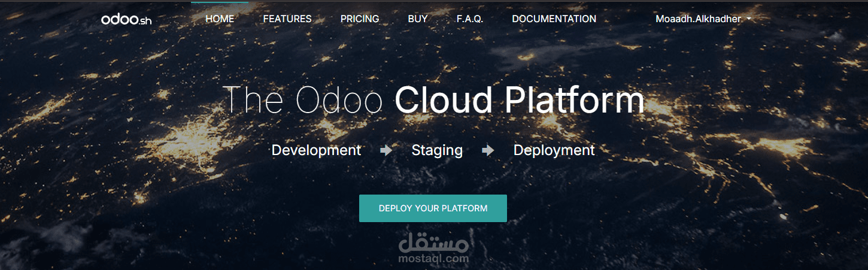868x270 pixels.
Task: Open the HOME menu item
Action: [x=220, y=19]
